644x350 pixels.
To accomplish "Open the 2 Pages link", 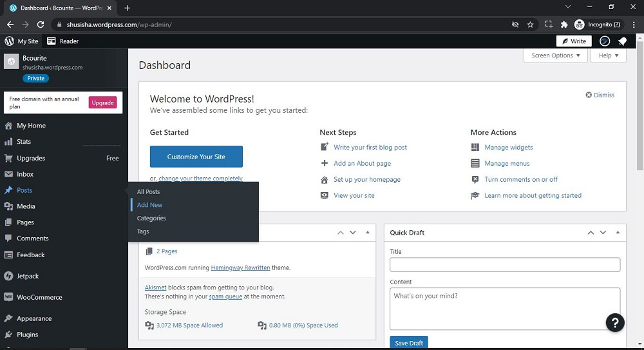I will click(167, 251).
